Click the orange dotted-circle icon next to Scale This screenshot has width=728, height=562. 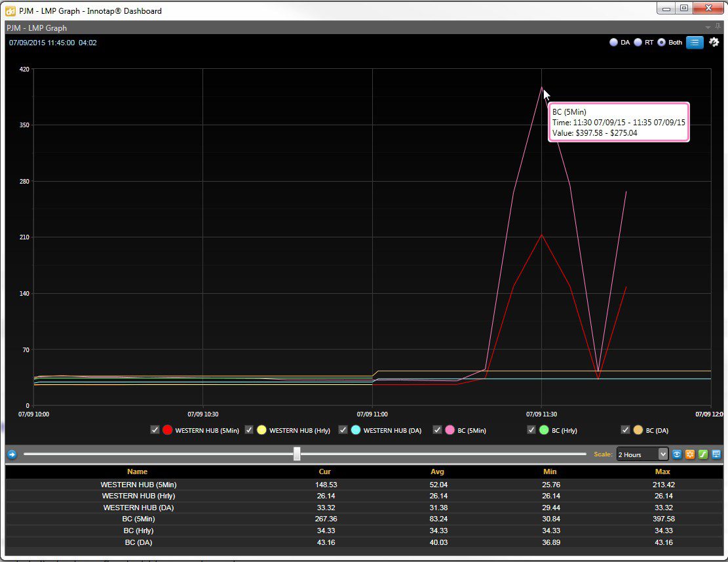point(690,454)
